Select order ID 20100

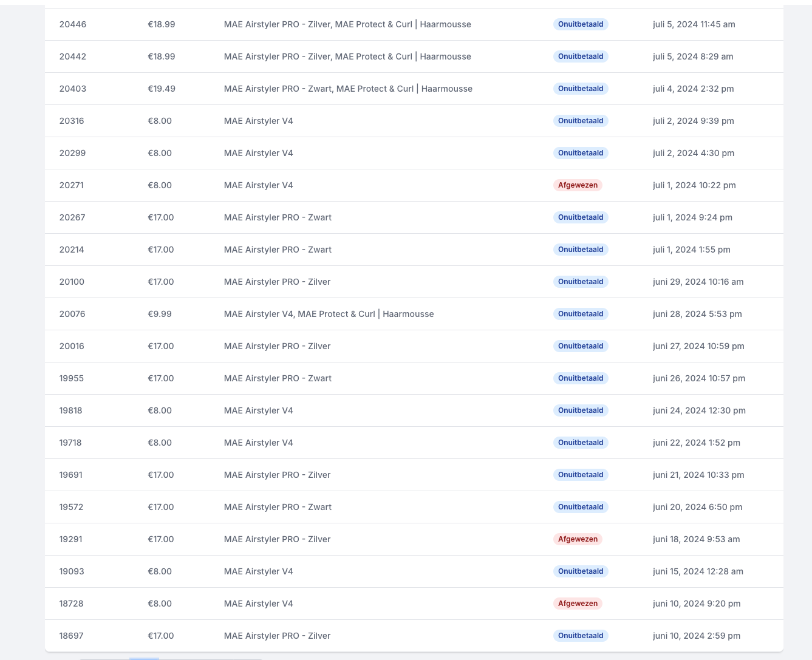(x=72, y=282)
